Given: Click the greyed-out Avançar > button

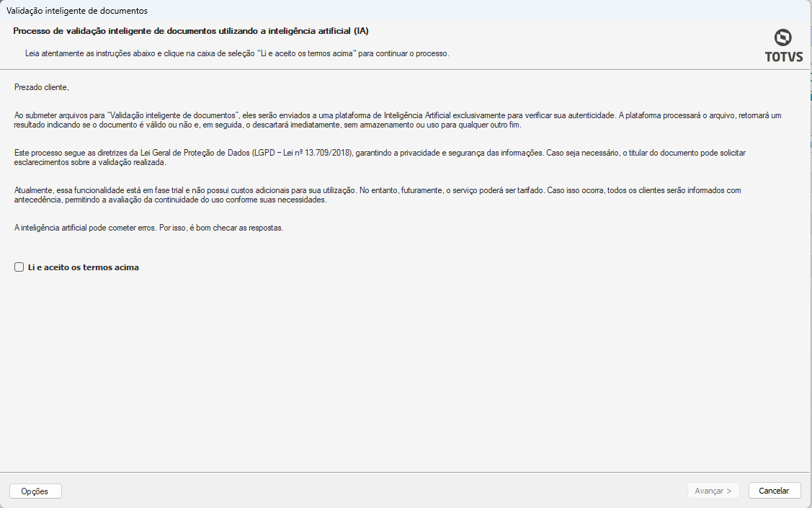Looking at the screenshot, I should (713, 491).
